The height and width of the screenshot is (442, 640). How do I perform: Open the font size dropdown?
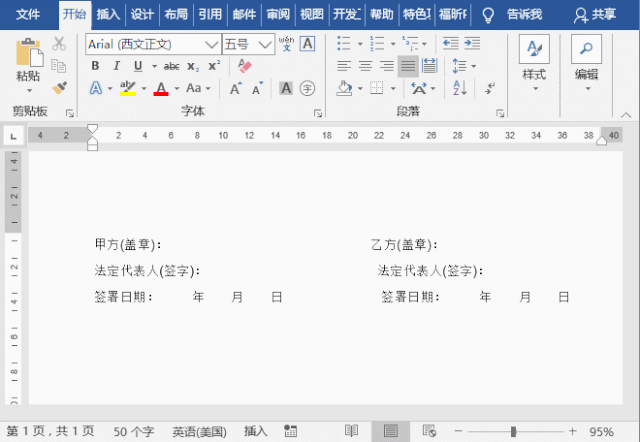(265, 44)
